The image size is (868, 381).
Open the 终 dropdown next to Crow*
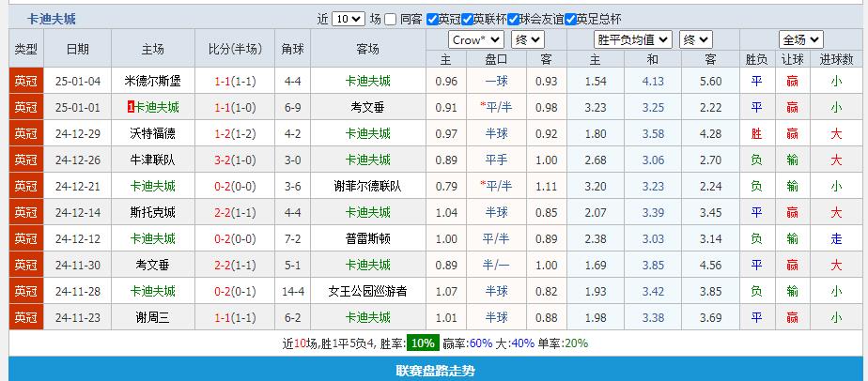(x=528, y=39)
